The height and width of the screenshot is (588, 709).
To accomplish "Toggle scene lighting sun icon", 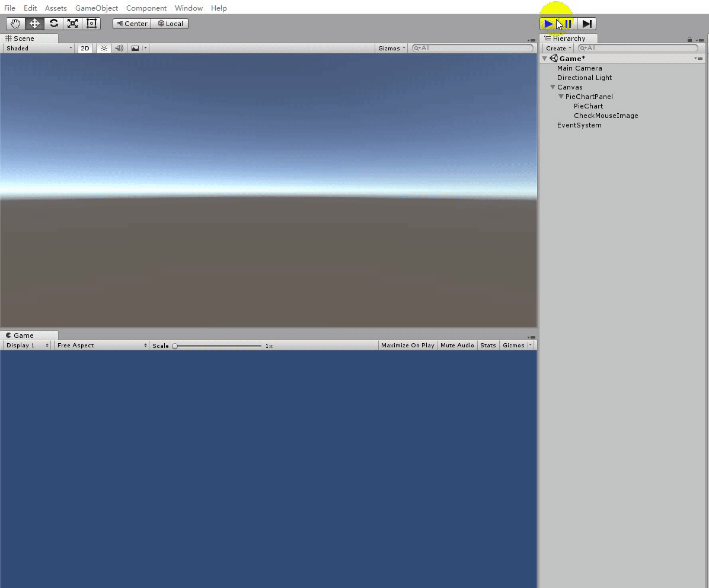I will pos(104,49).
